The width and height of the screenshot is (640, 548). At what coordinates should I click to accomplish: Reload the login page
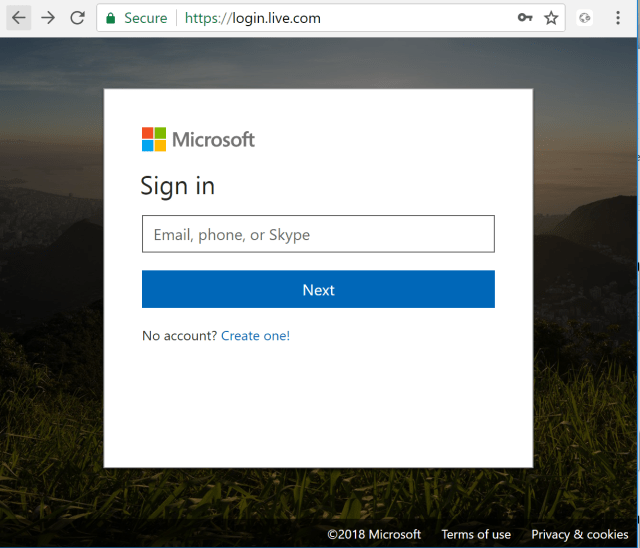tap(77, 18)
